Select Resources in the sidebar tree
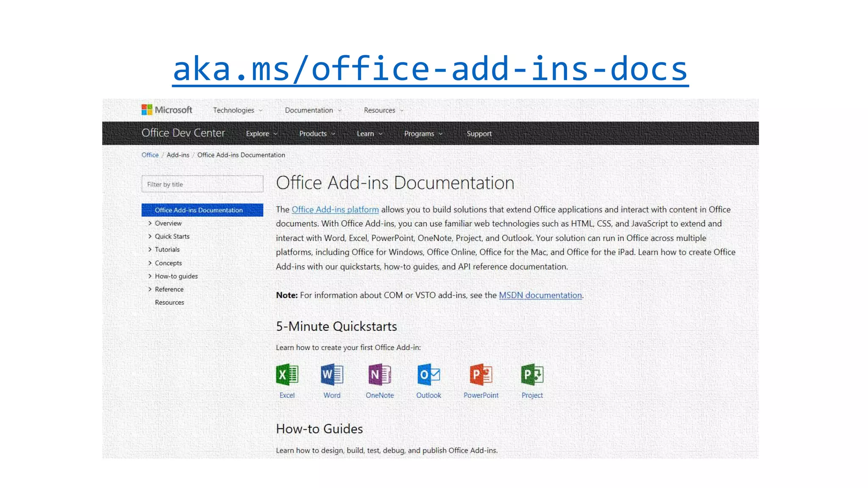This screenshot has height=488, width=868. pos(170,302)
